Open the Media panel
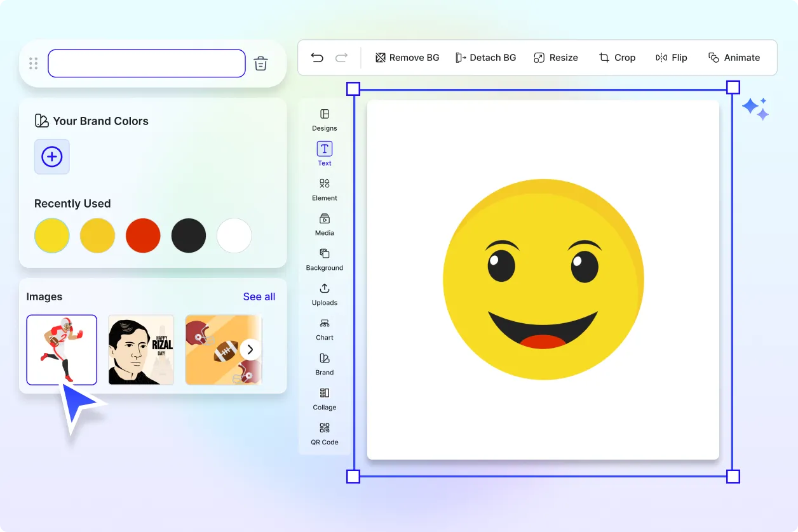The height and width of the screenshot is (532, 798). click(325, 224)
